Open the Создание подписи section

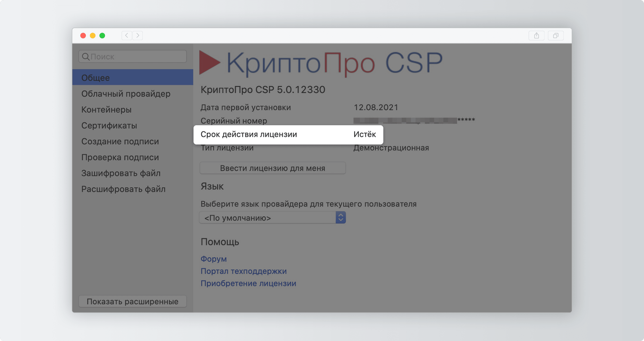coord(133,141)
